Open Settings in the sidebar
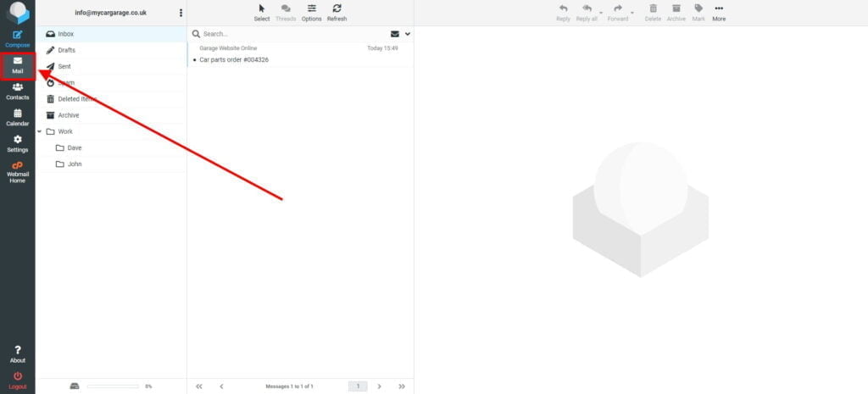The width and height of the screenshot is (868, 394). (x=18, y=144)
